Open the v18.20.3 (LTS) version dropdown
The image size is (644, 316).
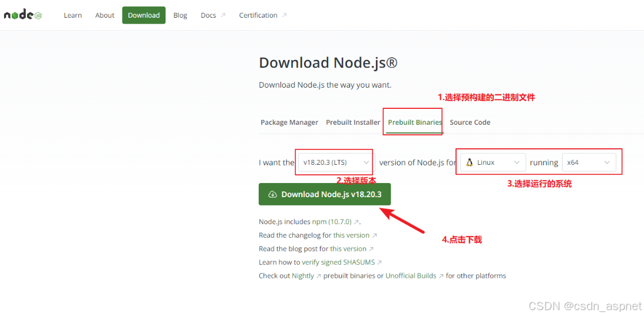click(336, 162)
